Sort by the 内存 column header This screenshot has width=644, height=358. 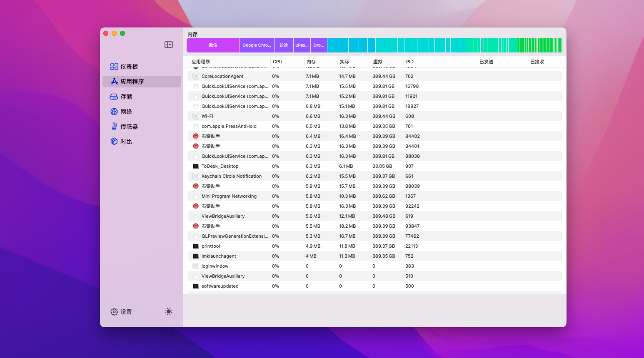point(311,62)
